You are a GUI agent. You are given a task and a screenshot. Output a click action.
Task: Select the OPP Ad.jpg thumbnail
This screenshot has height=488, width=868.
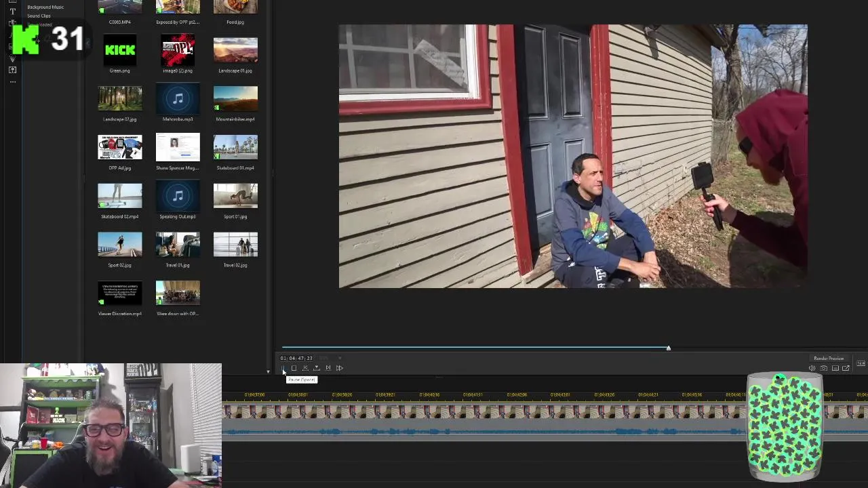pos(120,147)
